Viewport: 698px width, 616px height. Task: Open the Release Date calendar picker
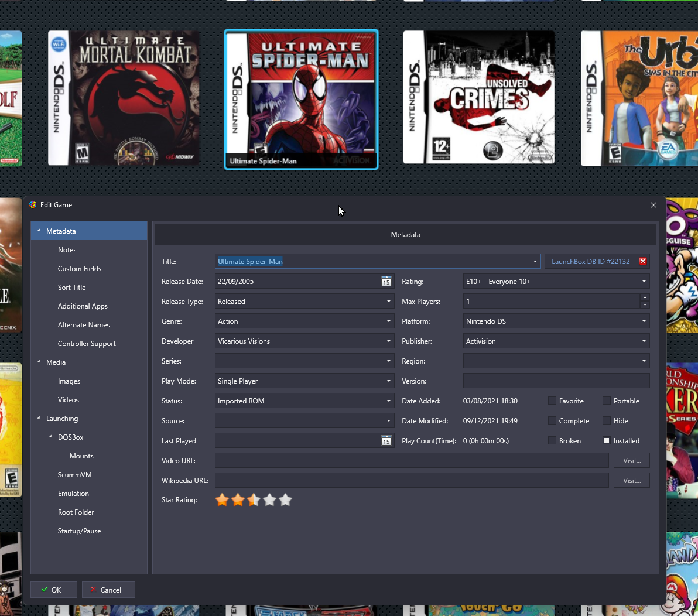386,281
